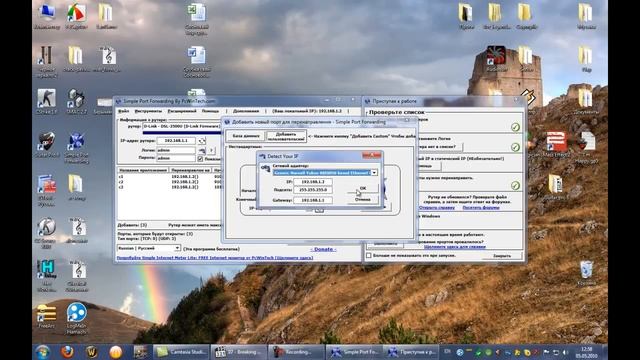Select the LogMeIn Hamachi desktop icon
The height and width of the screenshot is (360, 640).
coord(76,318)
